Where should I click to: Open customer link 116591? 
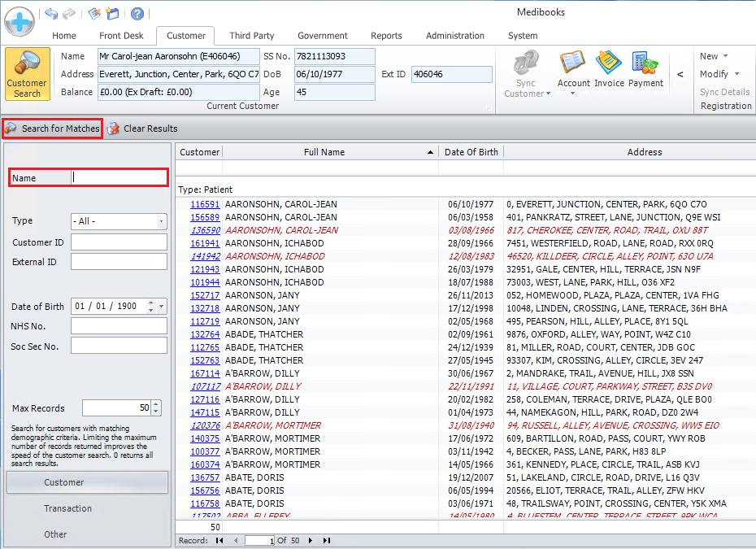click(205, 204)
